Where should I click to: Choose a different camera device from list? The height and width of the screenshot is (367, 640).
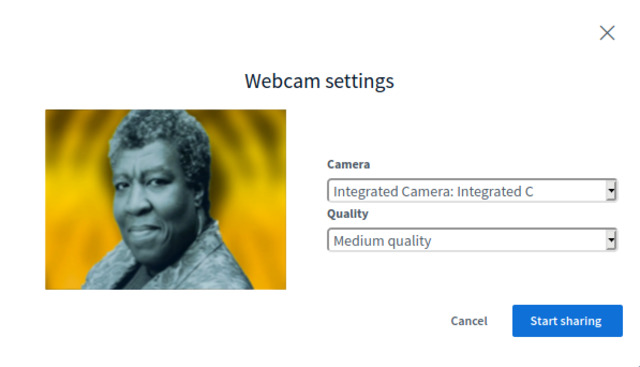pos(471,191)
